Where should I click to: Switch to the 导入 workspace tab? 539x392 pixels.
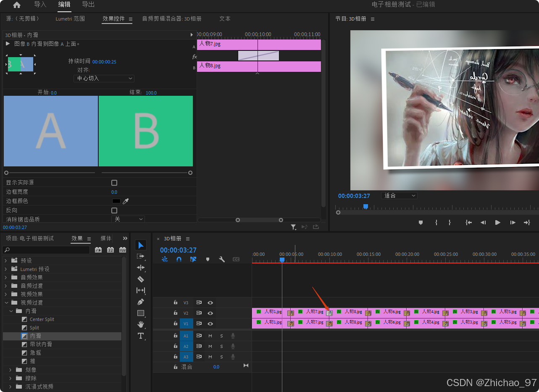[40, 5]
